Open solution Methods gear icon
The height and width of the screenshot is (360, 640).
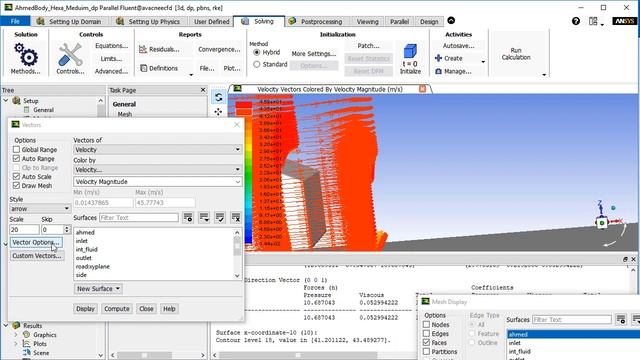[26, 55]
